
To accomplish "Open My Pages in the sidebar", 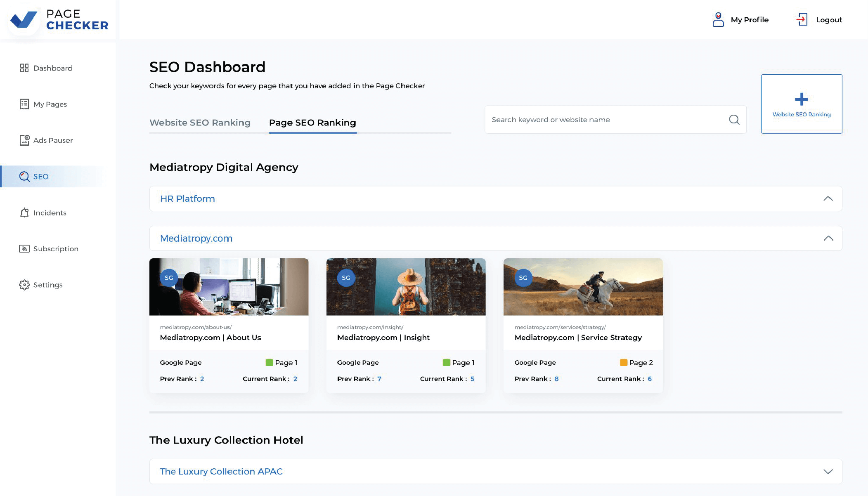I will 50,104.
